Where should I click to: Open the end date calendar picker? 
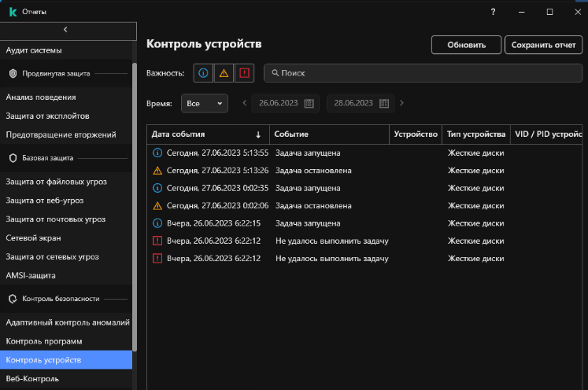384,103
